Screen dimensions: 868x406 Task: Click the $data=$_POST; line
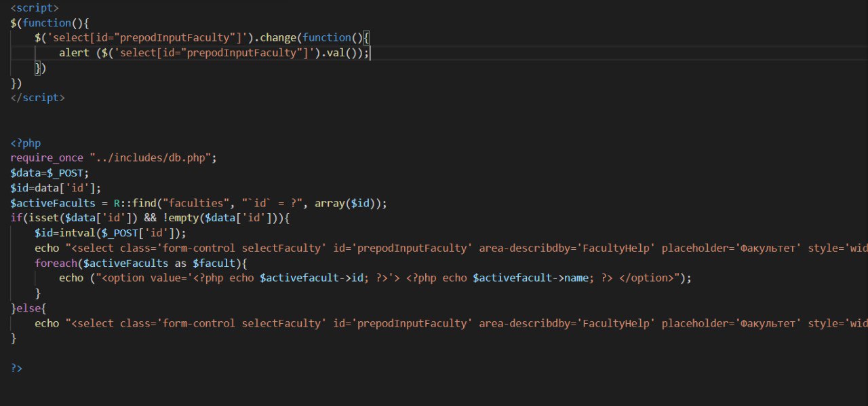coord(50,173)
